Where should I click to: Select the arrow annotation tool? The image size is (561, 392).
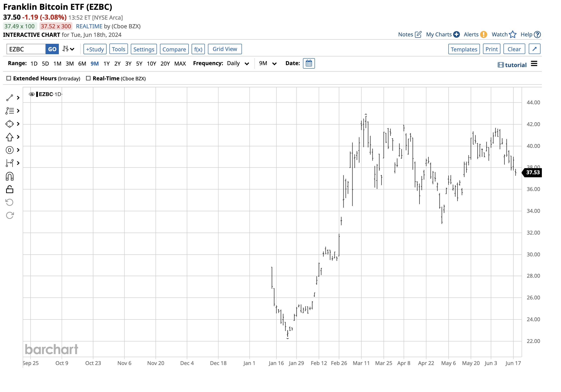click(x=10, y=137)
